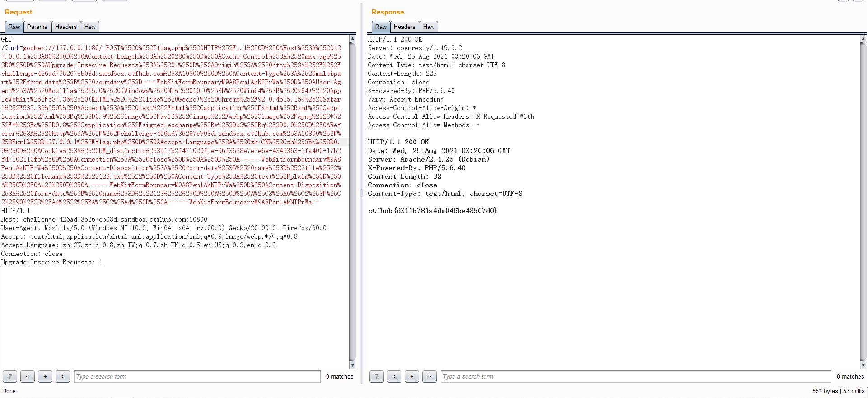Click the GET method line in request

[7, 39]
